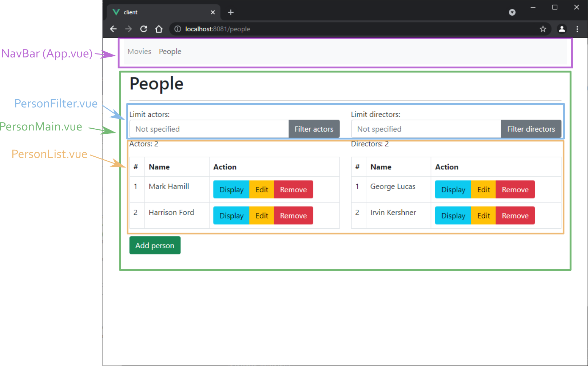Edit Harrison Ford's entry
The width and height of the screenshot is (588, 366).
tap(262, 216)
